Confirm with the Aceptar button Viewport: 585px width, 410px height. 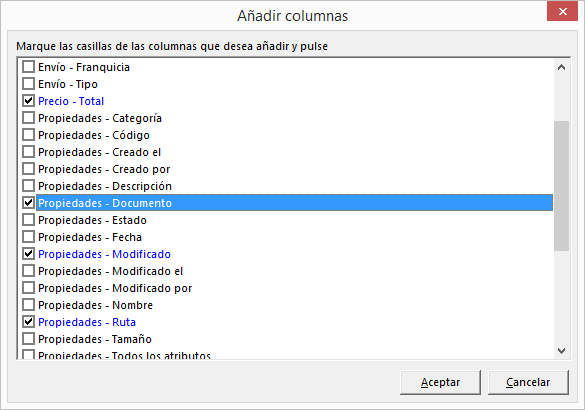click(440, 382)
